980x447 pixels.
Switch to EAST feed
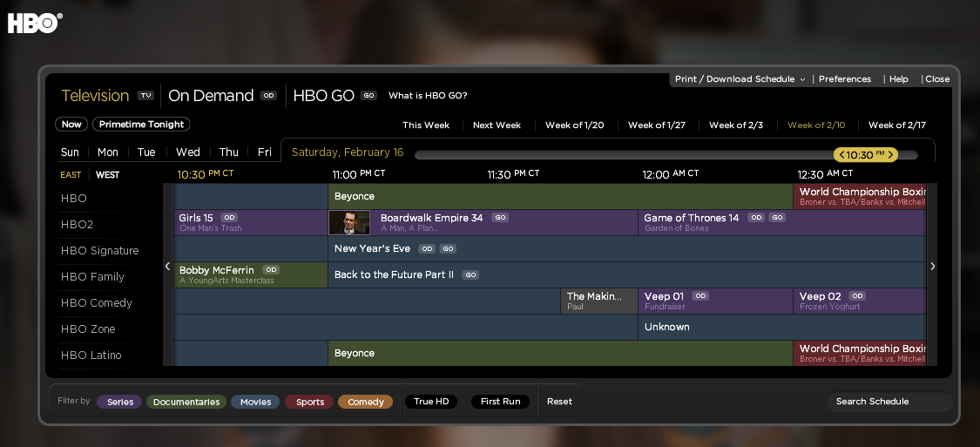click(x=71, y=175)
